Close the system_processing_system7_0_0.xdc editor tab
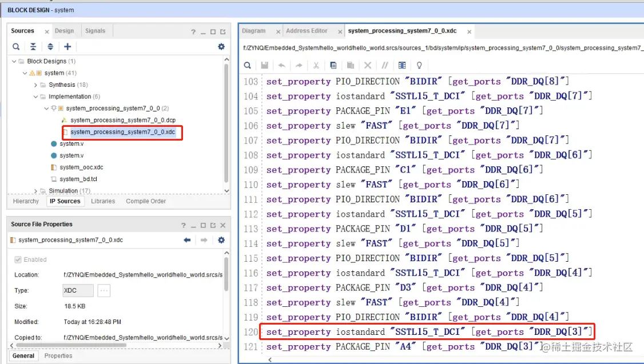This screenshot has height=364, width=644. point(469,31)
